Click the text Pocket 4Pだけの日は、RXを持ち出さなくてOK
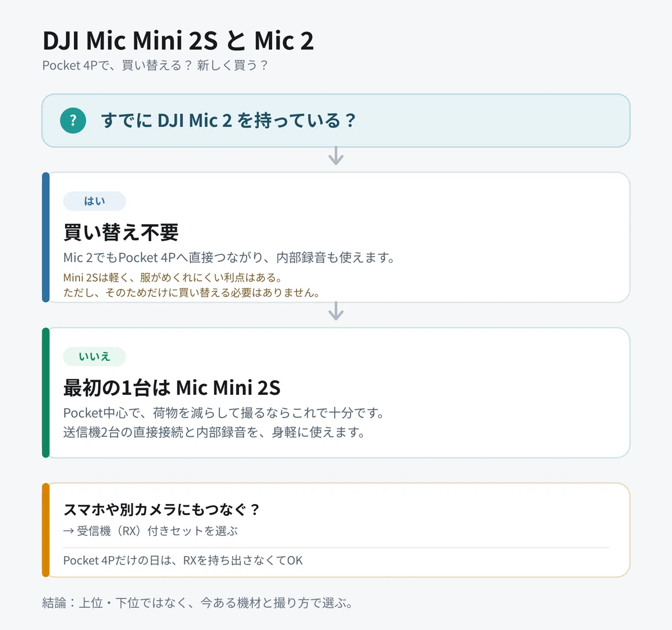The width and height of the screenshot is (672, 630). pyautogui.click(x=183, y=561)
